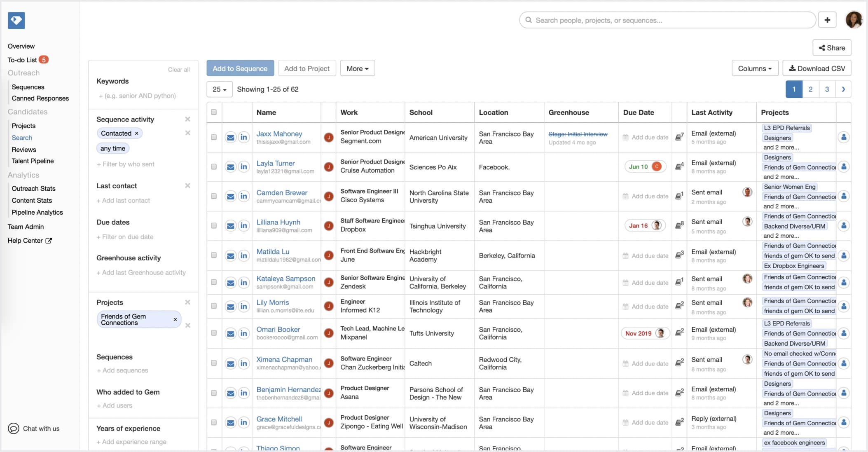Click Add to Sequence button
The image size is (868, 452).
coord(240,68)
